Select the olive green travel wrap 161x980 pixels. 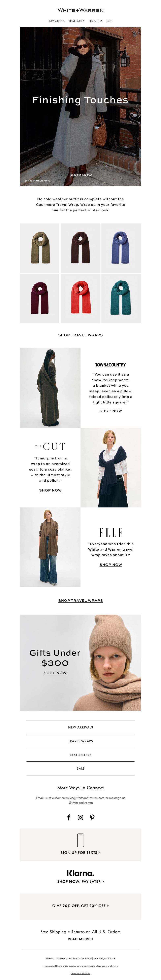(x=40, y=248)
